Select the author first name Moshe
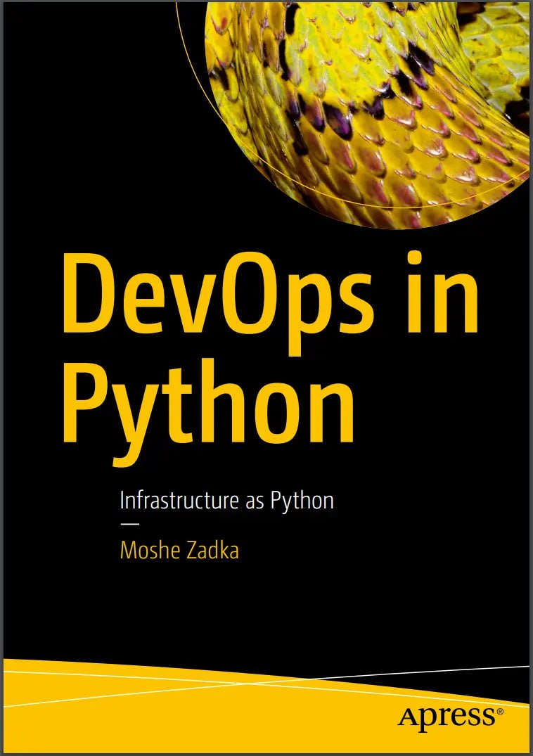The image size is (533, 756). pyautogui.click(x=146, y=551)
